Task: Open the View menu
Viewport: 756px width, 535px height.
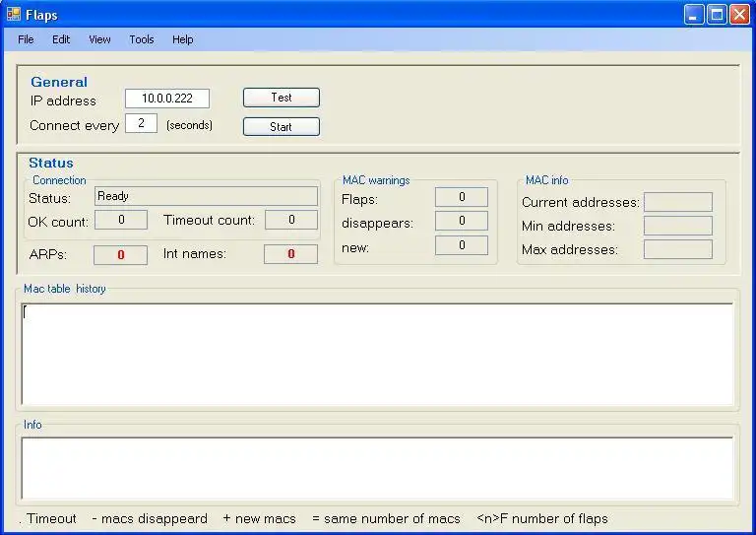Action: coord(99,39)
